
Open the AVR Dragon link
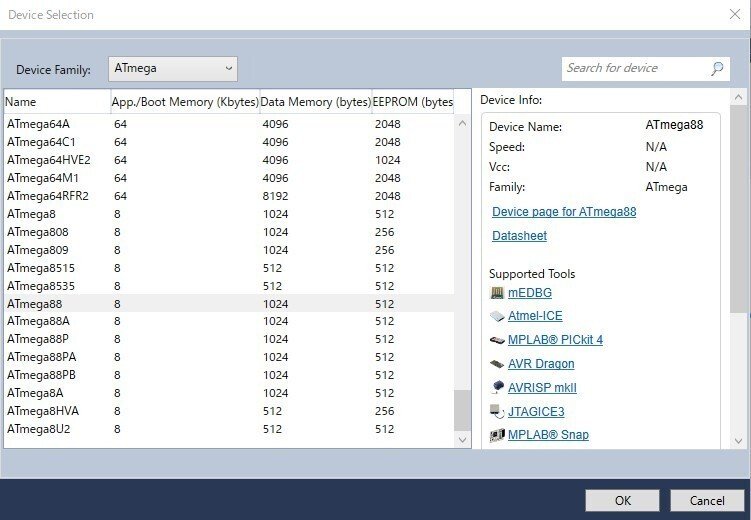click(x=541, y=364)
